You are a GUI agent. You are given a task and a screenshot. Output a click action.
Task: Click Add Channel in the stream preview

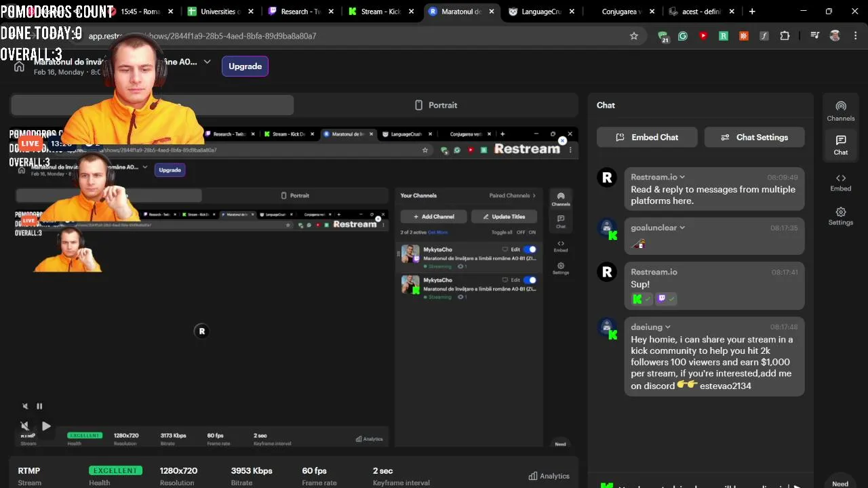pyautogui.click(x=433, y=216)
